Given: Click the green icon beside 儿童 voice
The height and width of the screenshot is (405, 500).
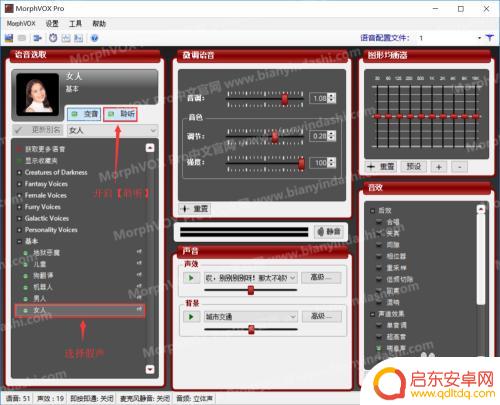Looking at the screenshot, I should coord(25,264).
